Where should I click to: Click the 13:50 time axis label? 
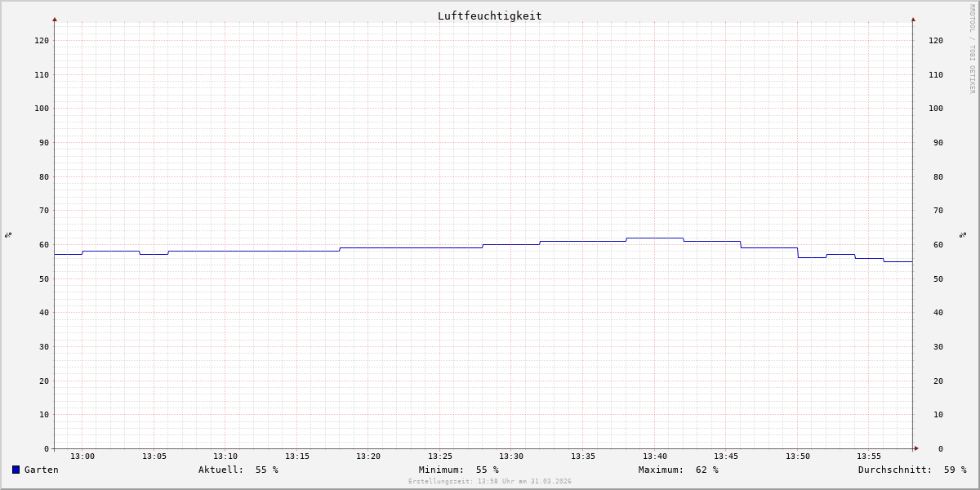pyautogui.click(x=798, y=457)
